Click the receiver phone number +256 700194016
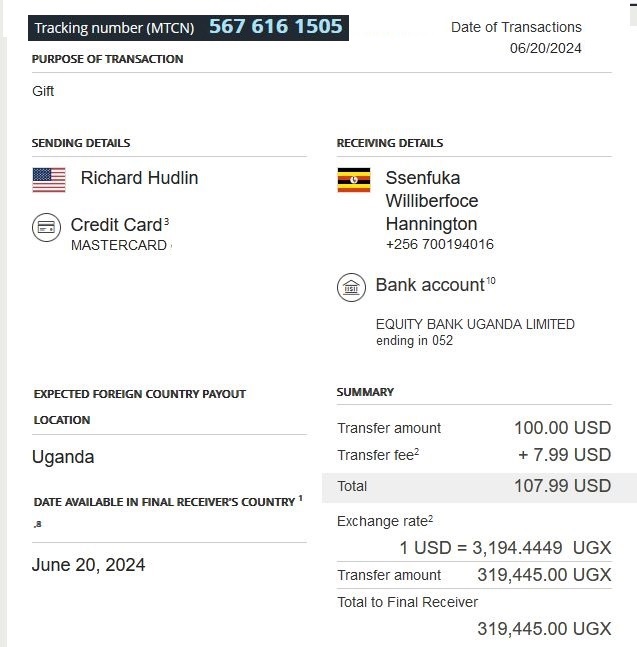Viewport: 637px width, 647px height. [439, 244]
